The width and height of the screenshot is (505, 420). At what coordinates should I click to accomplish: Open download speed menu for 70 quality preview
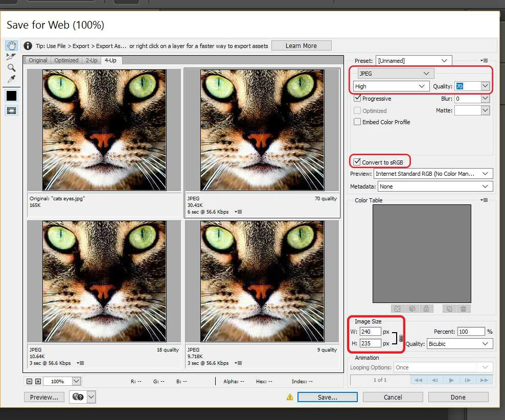(238, 212)
